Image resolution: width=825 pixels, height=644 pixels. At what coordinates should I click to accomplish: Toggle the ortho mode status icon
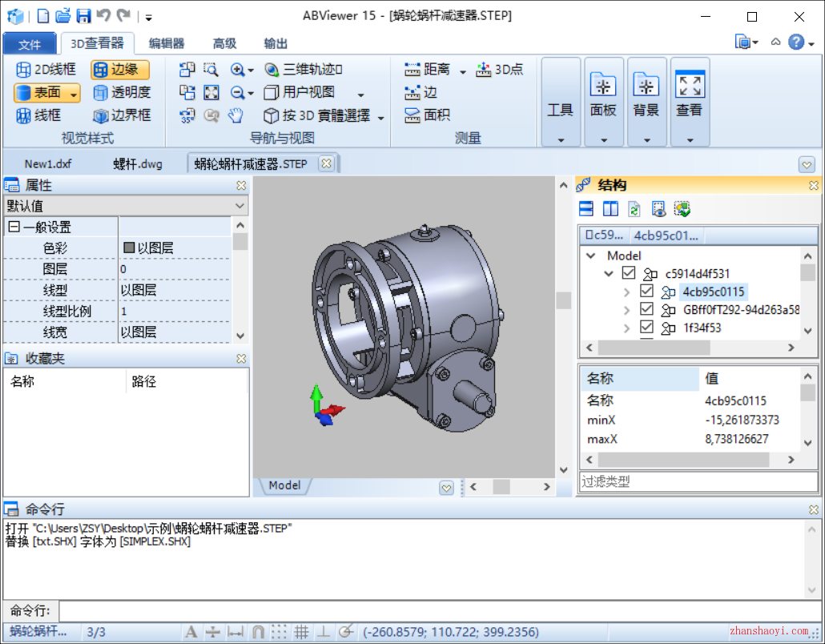[x=323, y=631]
